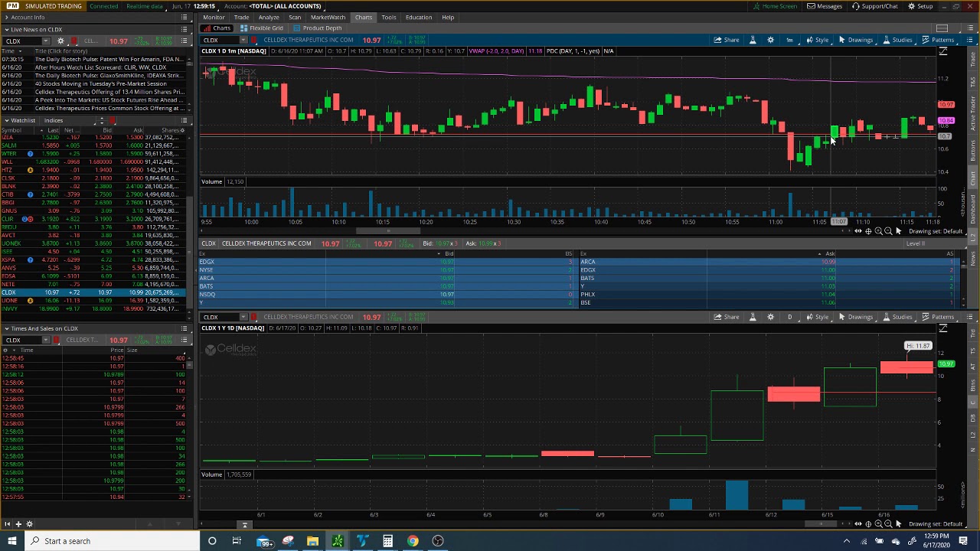The width and height of the screenshot is (980, 551).
Task: Click upper chart crosshair icon
Action: 867,231
